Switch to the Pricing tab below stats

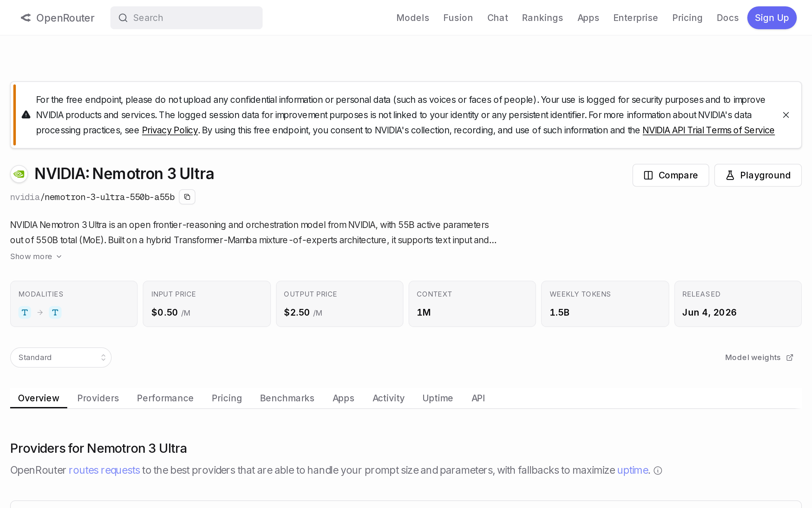pyautogui.click(x=227, y=398)
